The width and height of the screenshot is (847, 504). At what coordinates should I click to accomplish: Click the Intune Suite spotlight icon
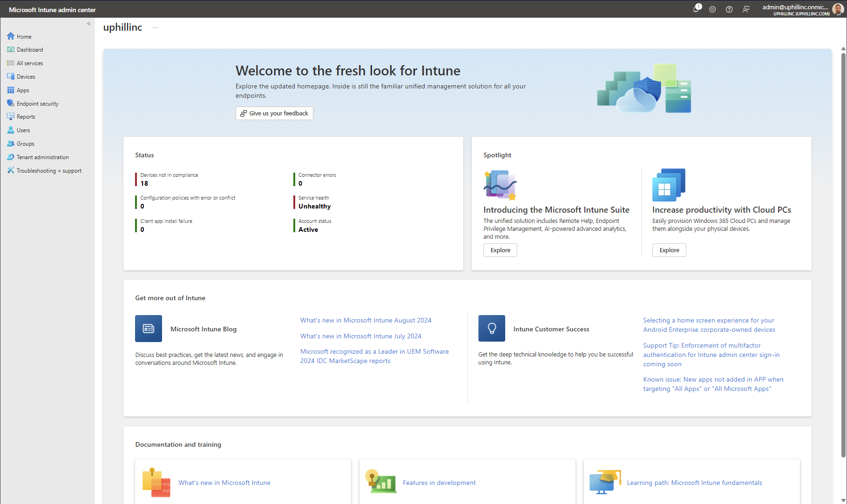coord(500,185)
